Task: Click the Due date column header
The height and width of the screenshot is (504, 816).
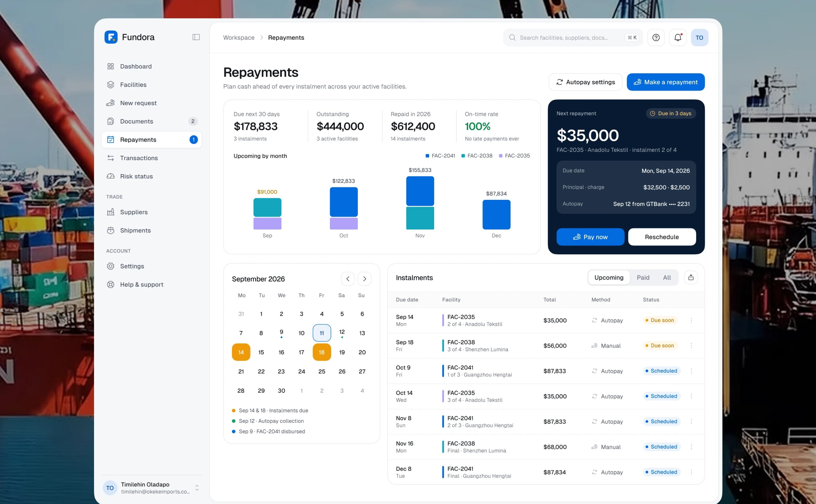Action: pyautogui.click(x=407, y=300)
